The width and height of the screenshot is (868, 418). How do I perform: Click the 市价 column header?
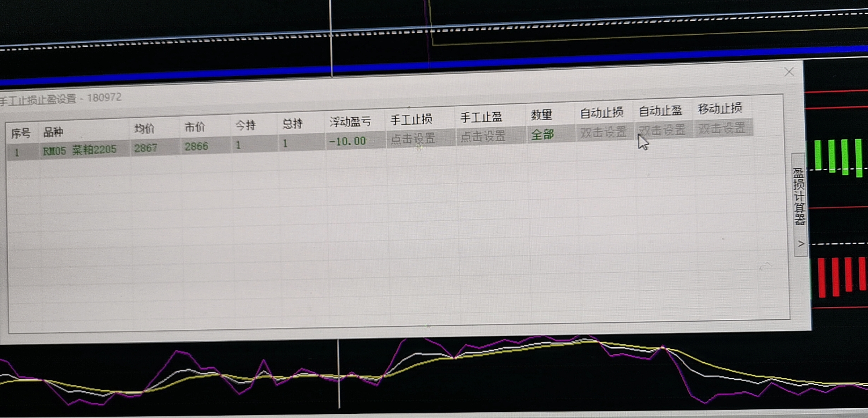click(x=195, y=127)
